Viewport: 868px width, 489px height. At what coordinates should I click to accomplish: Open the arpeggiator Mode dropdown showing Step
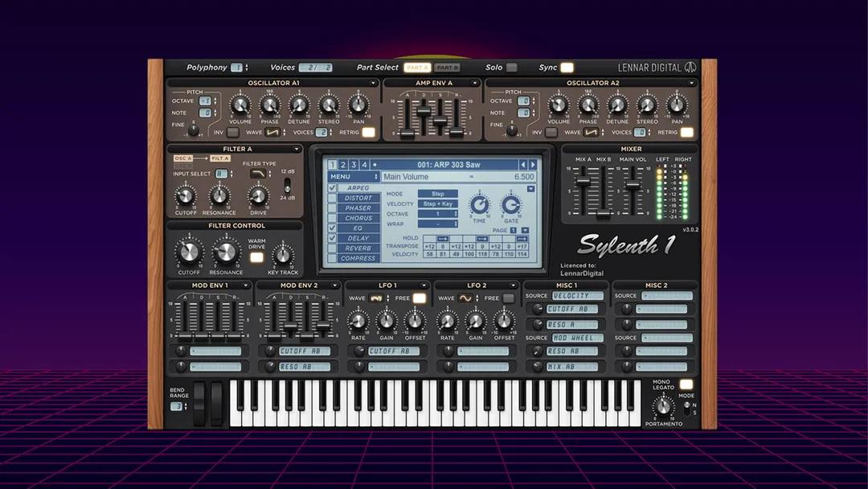[438, 194]
